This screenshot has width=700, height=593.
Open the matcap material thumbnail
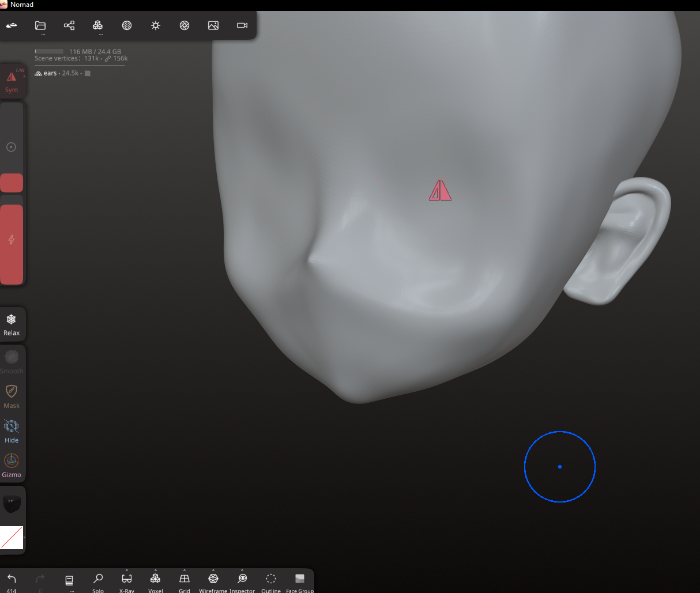pos(12,504)
